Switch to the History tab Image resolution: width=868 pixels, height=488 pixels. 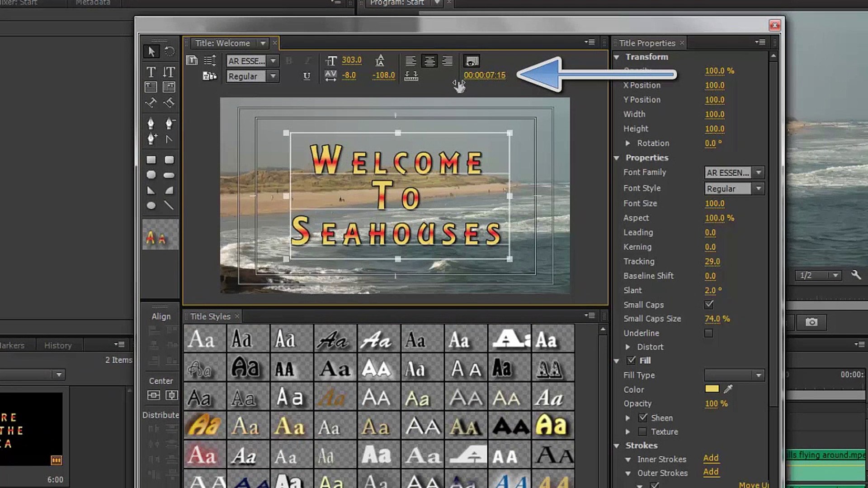[58, 346]
